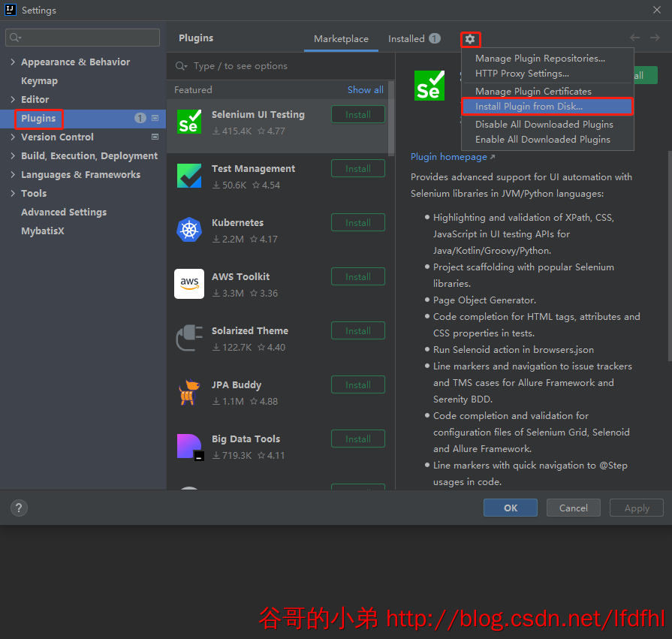This screenshot has width=672, height=639.
Task: Choose HTTP Proxy Settings menu item
Action: 547,74
